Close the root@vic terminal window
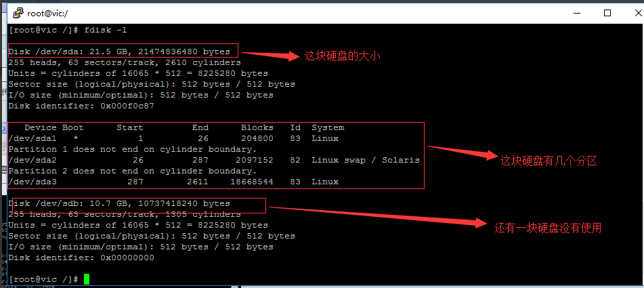Screen dimensions: 644x288 coord(636,12)
